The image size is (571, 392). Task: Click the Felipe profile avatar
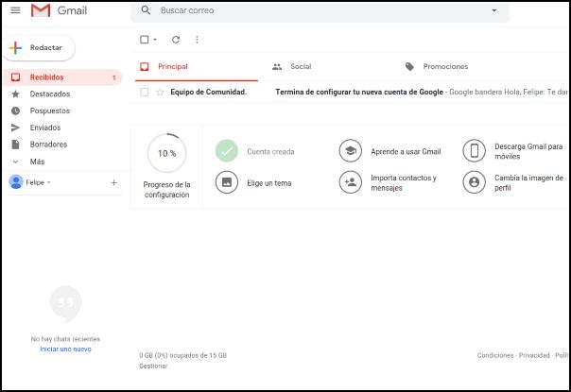point(16,182)
